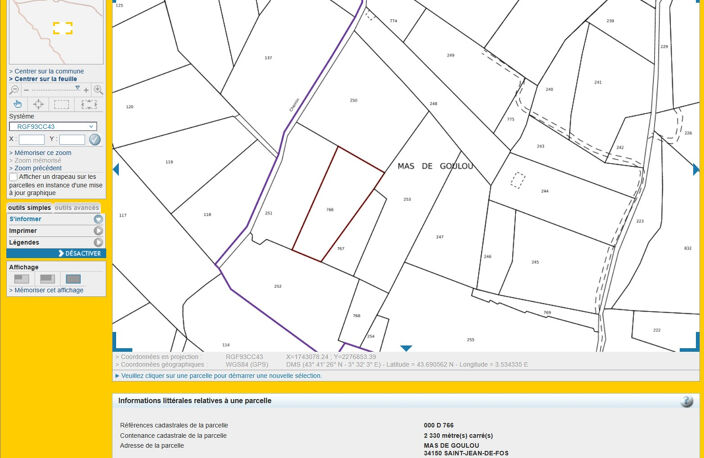Click the overview minimap thumbnail
704x458 pixels.
point(56,32)
